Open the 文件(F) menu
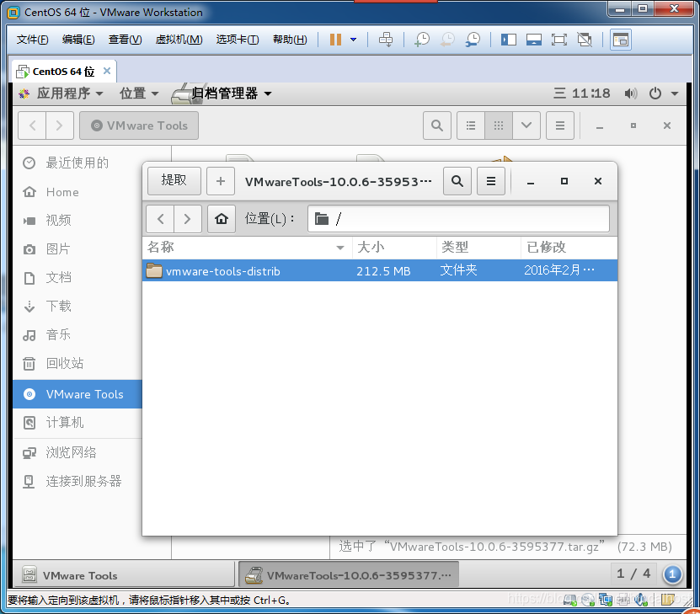The image size is (700, 614). point(32,40)
